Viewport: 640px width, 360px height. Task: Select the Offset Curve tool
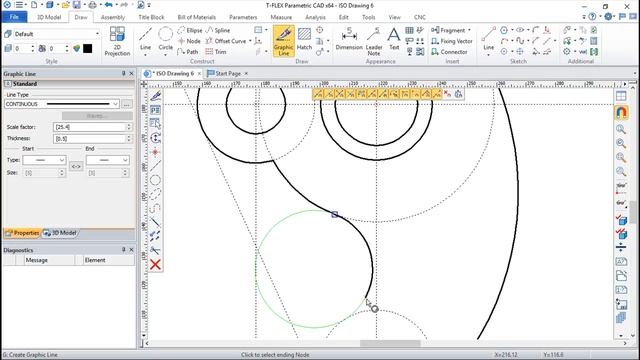pos(226,41)
